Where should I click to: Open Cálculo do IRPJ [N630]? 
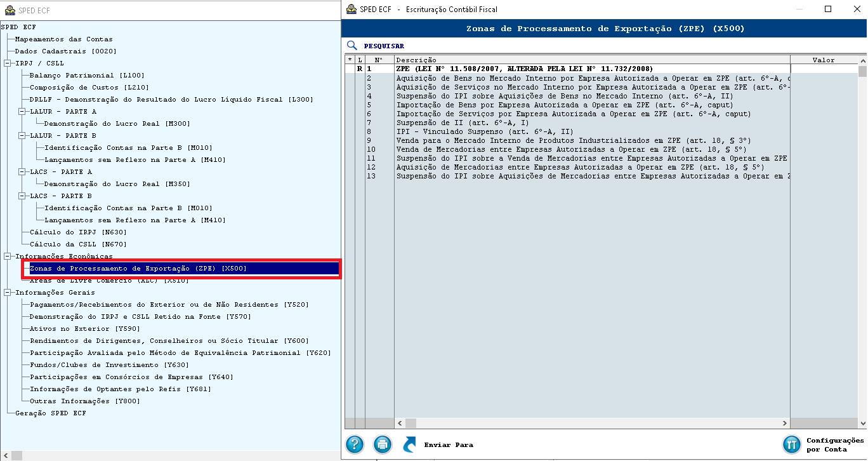click(78, 232)
